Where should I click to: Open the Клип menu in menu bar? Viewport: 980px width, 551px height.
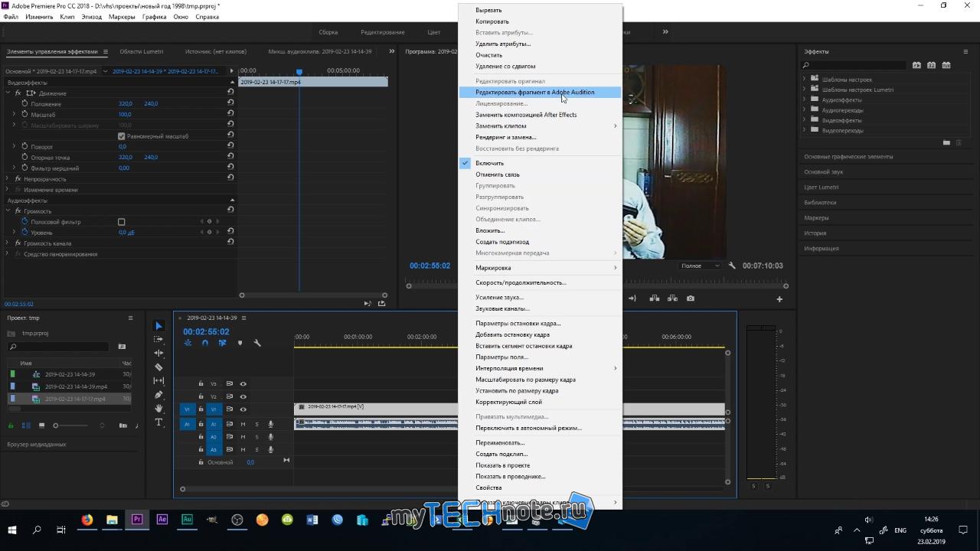[67, 17]
